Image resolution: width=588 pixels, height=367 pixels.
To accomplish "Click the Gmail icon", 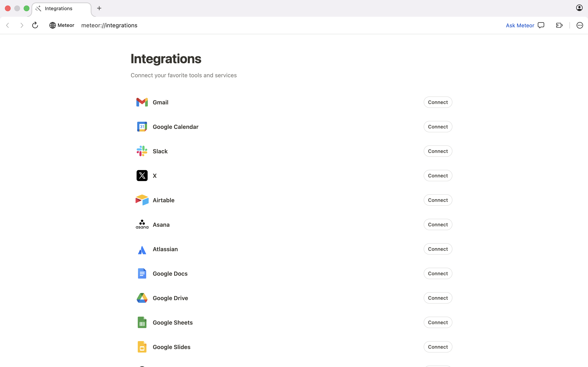I will pos(142,102).
